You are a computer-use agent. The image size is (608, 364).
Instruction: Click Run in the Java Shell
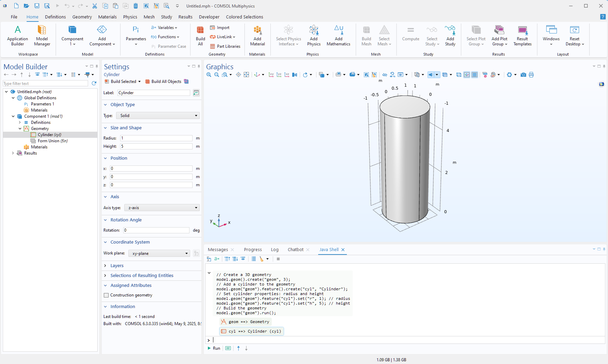214,348
